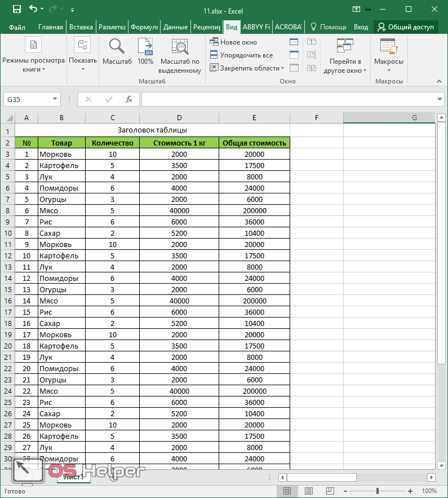Image resolution: width=448 pixels, height=498 pixels.
Task: Click the Общий доступ share button
Action: (x=406, y=27)
